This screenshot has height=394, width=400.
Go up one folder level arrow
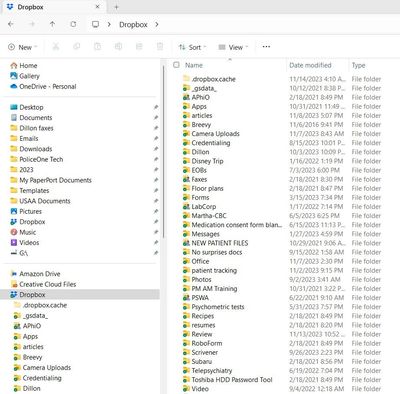pos(52,24)
